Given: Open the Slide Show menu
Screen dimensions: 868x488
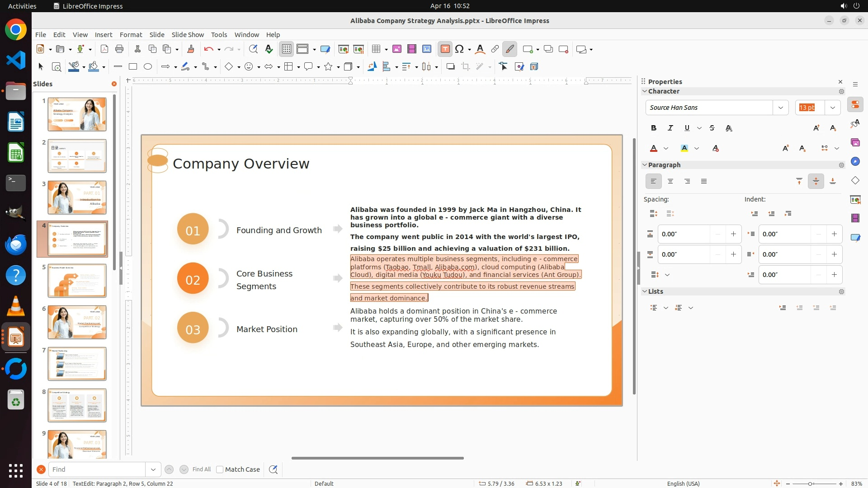Looking at the screenshot, I should pos(188,35).
